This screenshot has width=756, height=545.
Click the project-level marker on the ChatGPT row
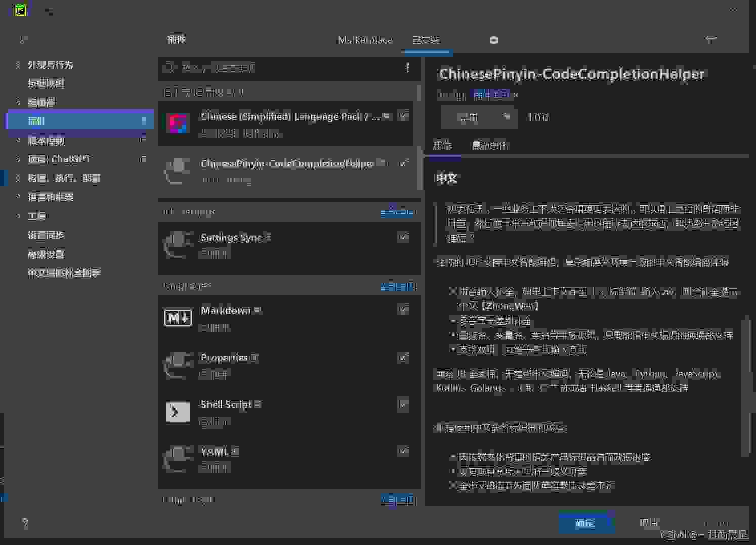pyautogui.click(x=143, y=159)
